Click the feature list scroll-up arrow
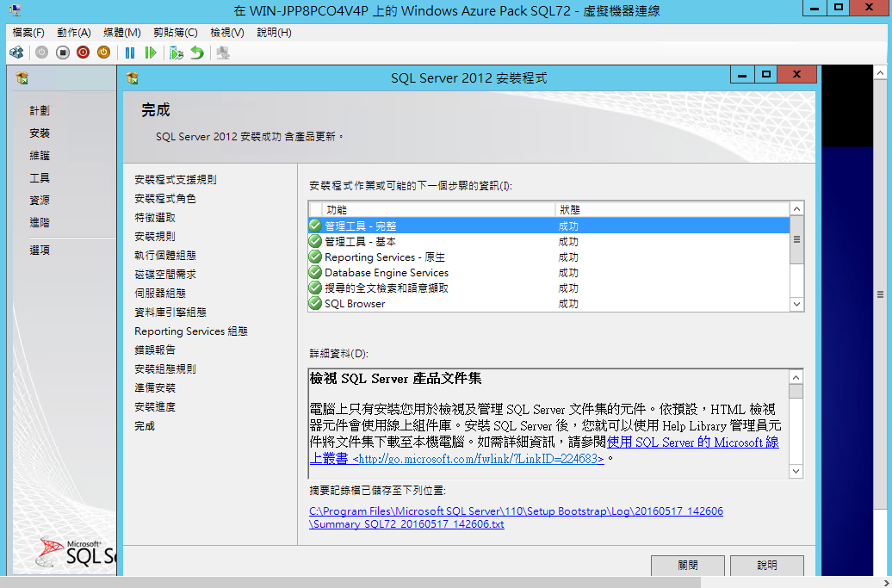892x588 pixels. [x=797, y=208]
